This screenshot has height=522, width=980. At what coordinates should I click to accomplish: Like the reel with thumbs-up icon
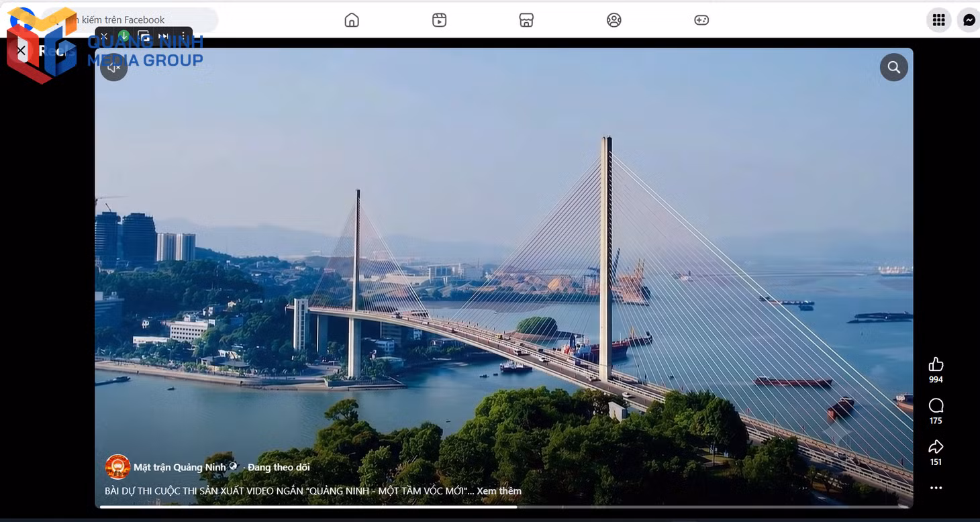click(x=936, y=364)
